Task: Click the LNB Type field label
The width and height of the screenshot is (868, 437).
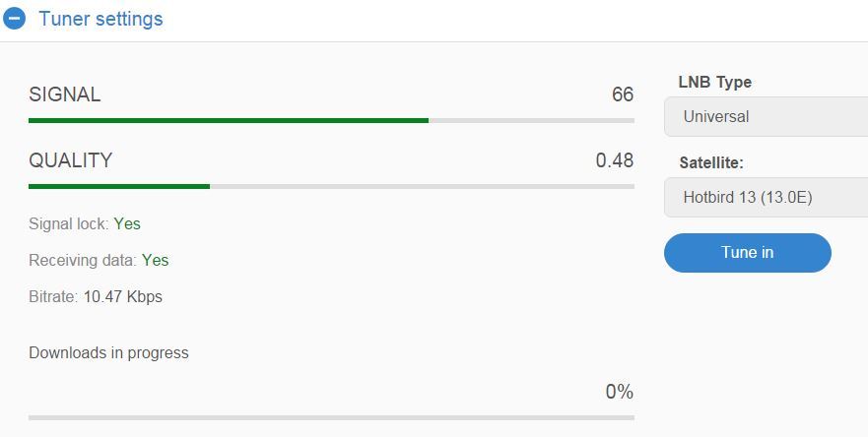Action: pyautogui.click(x=714, y=83)
